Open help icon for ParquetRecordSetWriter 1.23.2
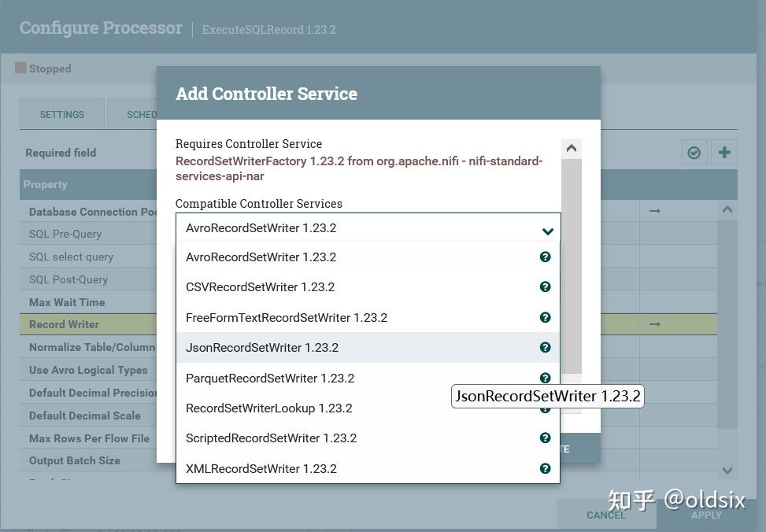Image resolution: width=766 pixels, height=532 pixels. point(546,378)
